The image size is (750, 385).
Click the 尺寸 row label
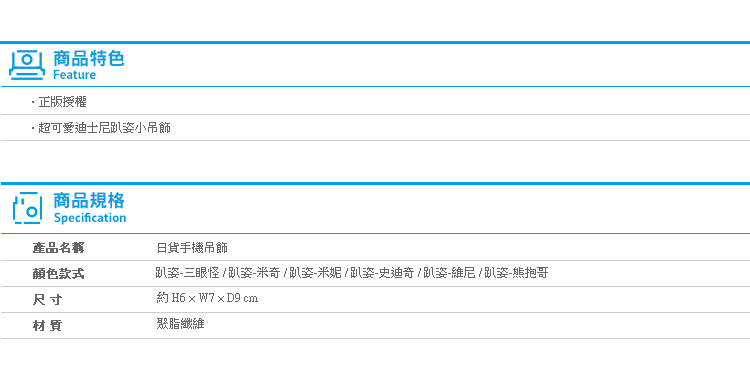coord(47,300)
